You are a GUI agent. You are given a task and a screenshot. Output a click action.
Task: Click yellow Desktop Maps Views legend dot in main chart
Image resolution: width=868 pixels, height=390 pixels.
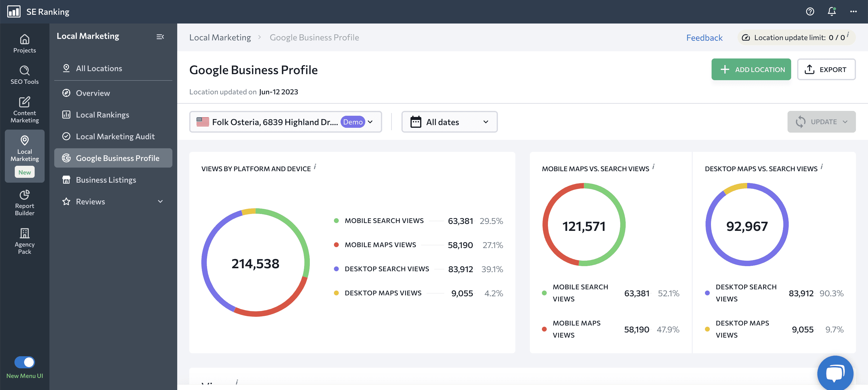(336, 293)
